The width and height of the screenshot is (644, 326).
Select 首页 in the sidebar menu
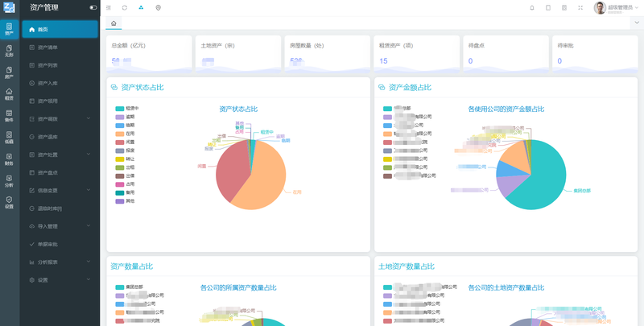pos(60,30)
